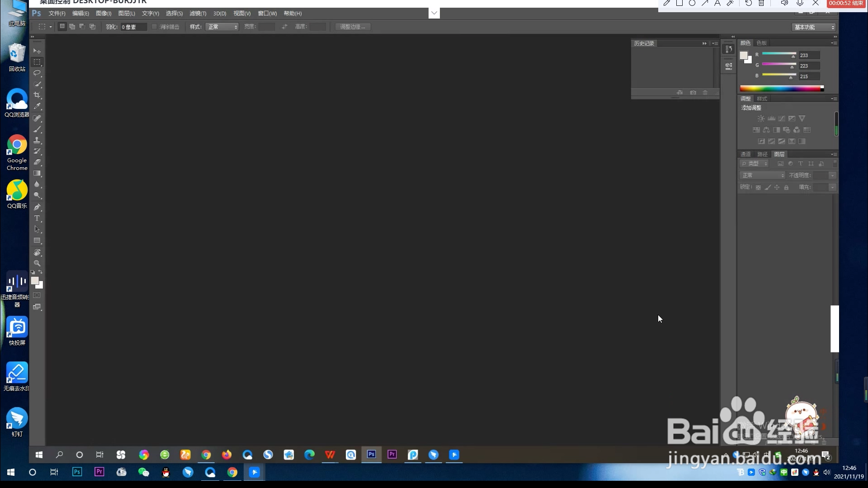Select the Zoom tool

click(37, 263)
